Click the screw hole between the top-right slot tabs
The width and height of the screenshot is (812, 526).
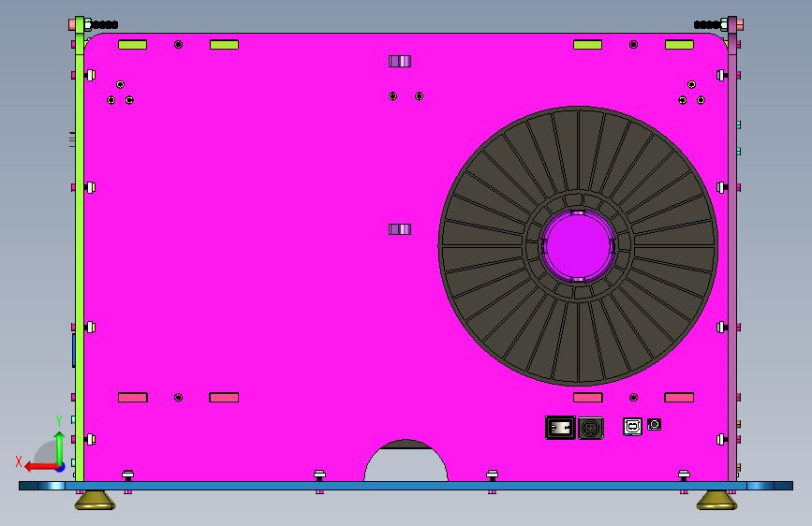click(x=633, y=45)
